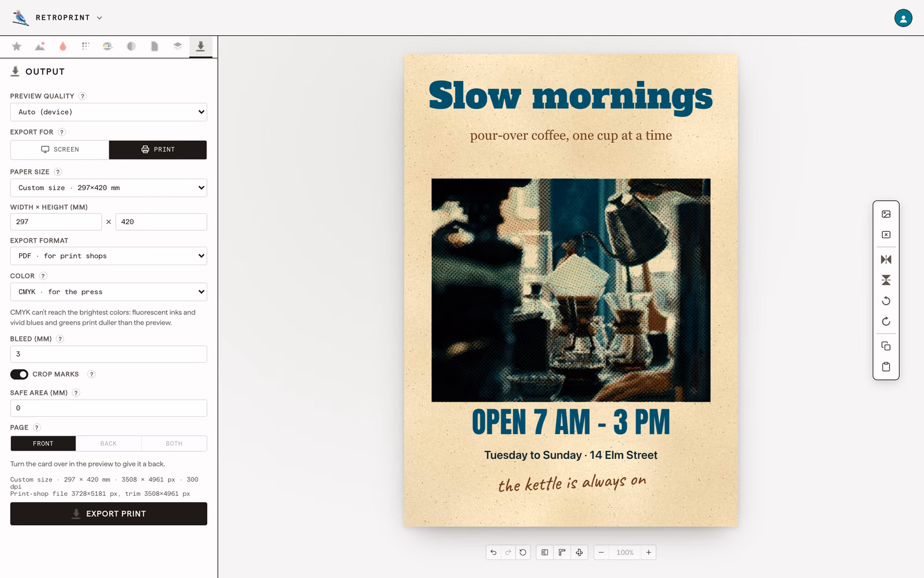Viewport: 924px width, 578px height.
Task: Open the favorites star tab
Action: (x=17, y=46)
